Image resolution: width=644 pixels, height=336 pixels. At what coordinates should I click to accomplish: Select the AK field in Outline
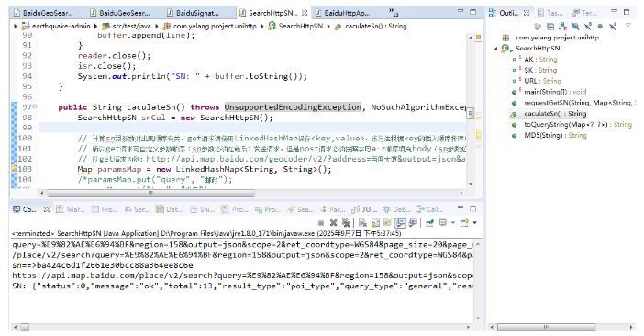[x=540, y=59]
